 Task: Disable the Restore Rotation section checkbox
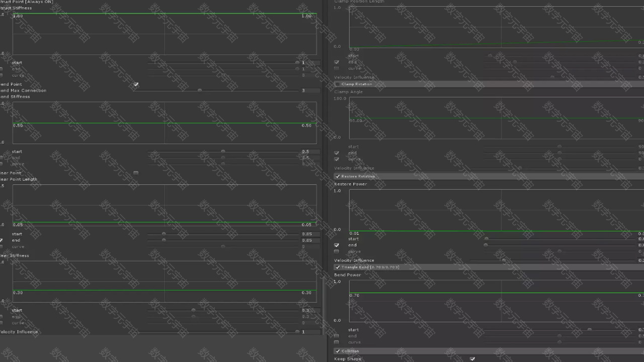click(x=338, y=176)
